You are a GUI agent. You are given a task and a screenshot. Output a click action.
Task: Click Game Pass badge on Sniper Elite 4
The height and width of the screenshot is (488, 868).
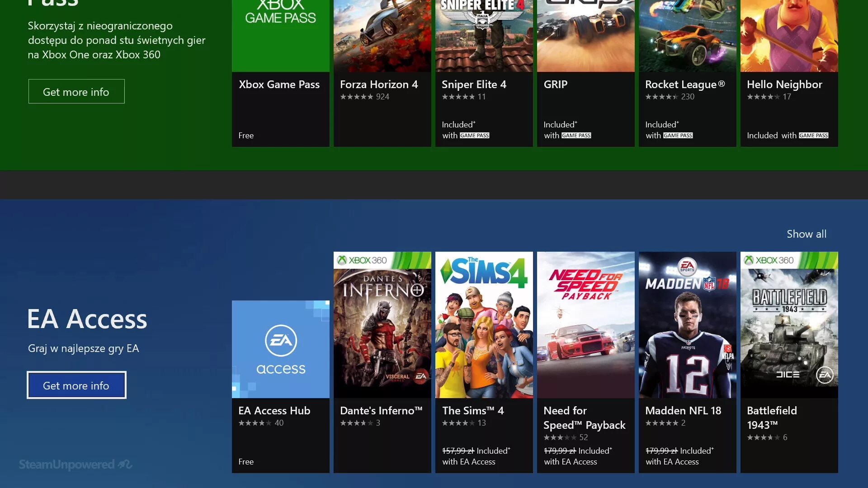(475, 136)
